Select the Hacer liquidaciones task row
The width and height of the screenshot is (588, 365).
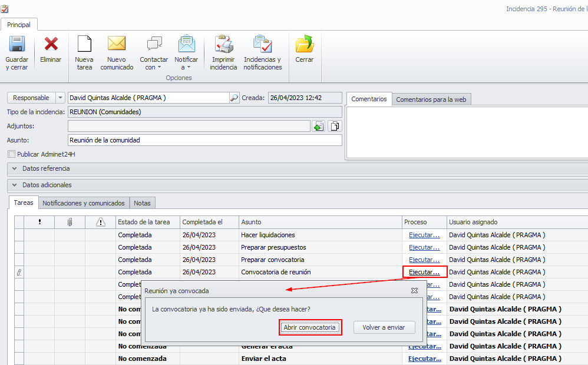tap(301, 235)
